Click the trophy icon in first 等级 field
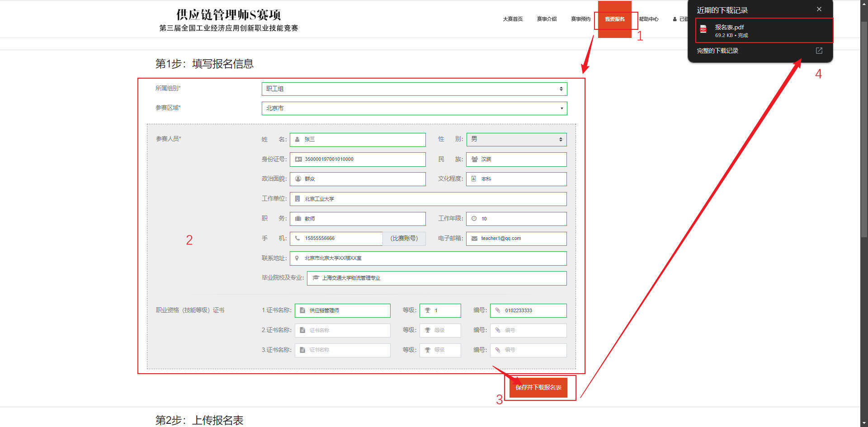Image resolution: width=868 pixels, height=427 pixels. click(428, 310)
